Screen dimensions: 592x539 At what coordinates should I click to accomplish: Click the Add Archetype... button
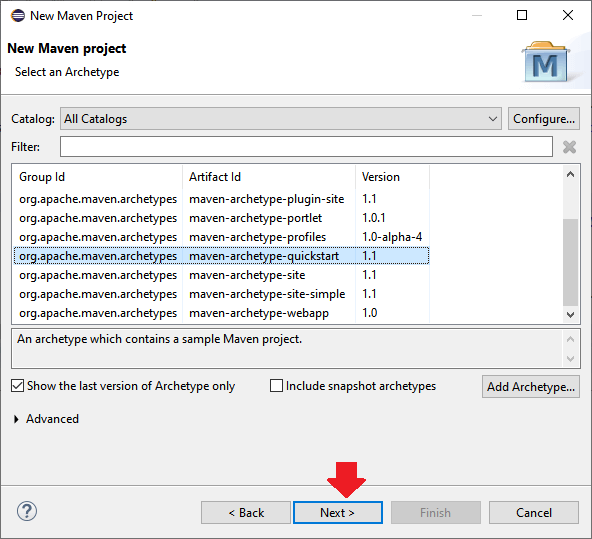(x=530, y=387)
